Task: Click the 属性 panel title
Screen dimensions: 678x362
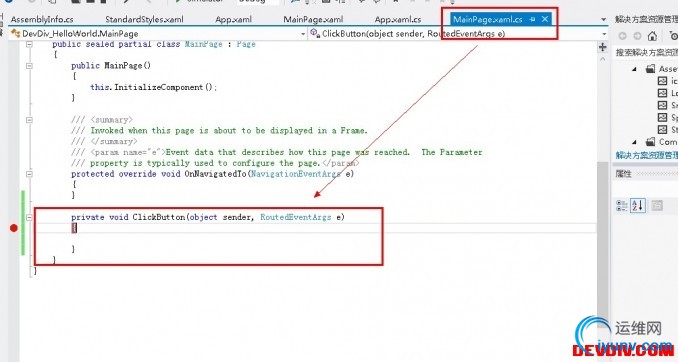Action: 624,173
